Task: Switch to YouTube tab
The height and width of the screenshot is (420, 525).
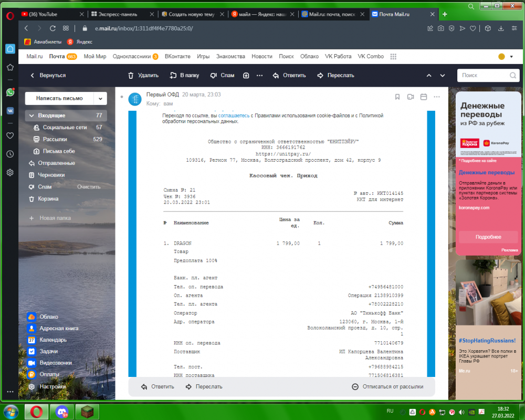Action: 52,14
